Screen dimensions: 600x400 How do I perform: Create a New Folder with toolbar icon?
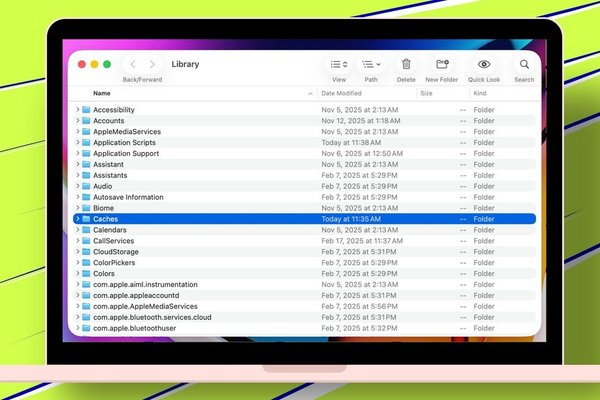[442, 64]
